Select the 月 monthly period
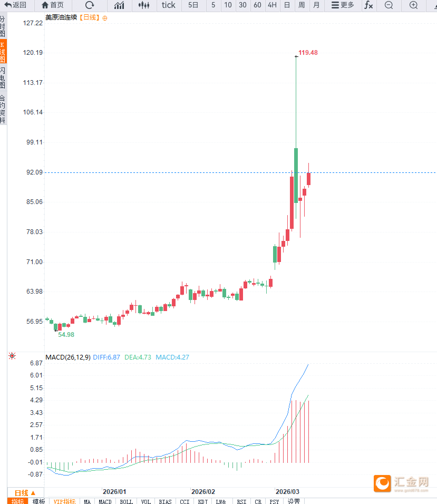The width and height of the screenshot is (437, 504). 316,5
